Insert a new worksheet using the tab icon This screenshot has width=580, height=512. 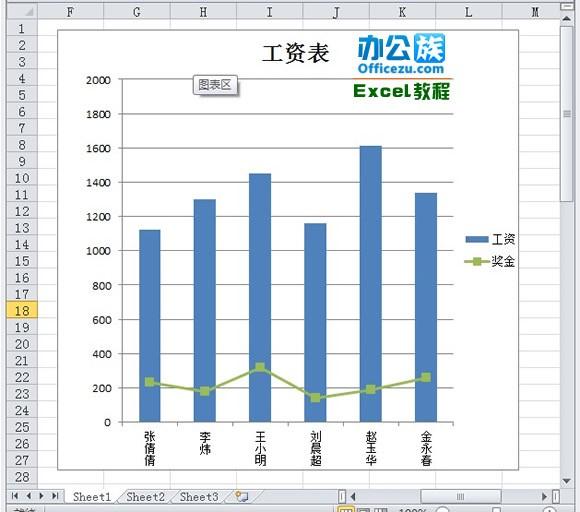point(242,496)
